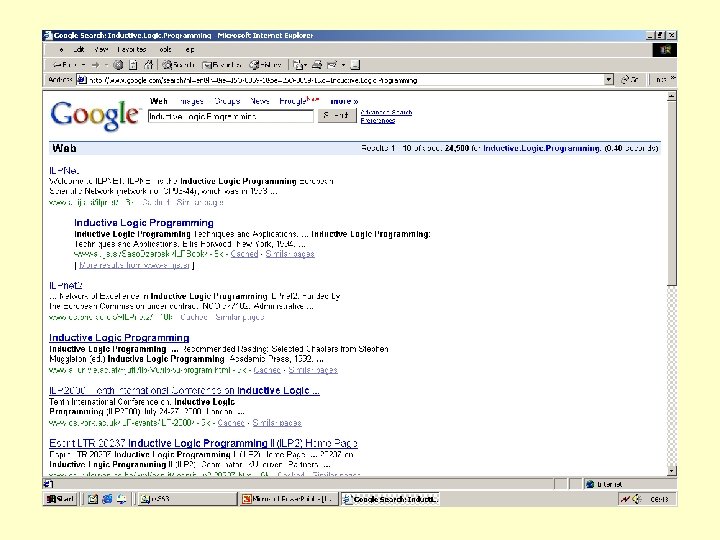Click the page icon in status bar
Viewport: 720px width, 540px height.
48,484
